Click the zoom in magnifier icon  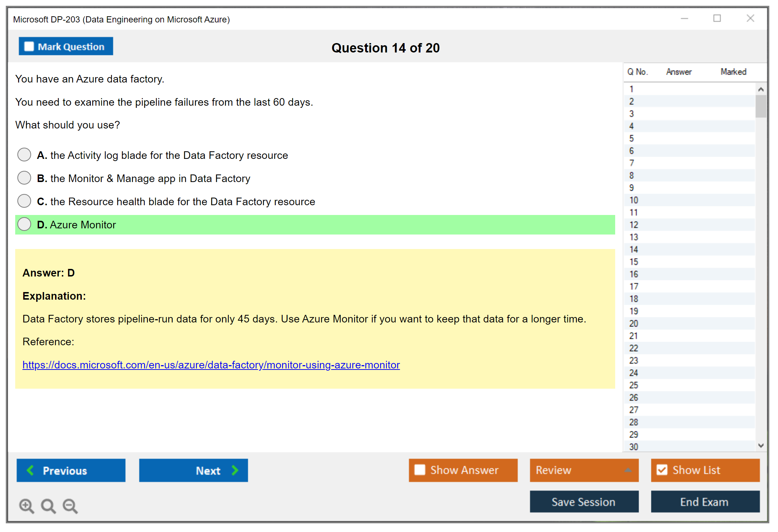pyautogui.click(x=26, y=506)
